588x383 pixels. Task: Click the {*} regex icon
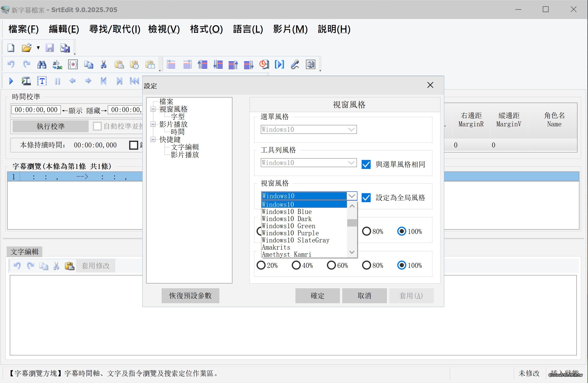click(x=73, y=65)
